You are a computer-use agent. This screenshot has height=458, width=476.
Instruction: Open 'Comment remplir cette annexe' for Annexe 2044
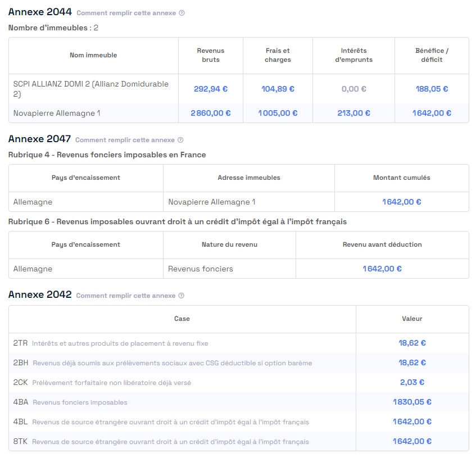(x=126, y=13)
